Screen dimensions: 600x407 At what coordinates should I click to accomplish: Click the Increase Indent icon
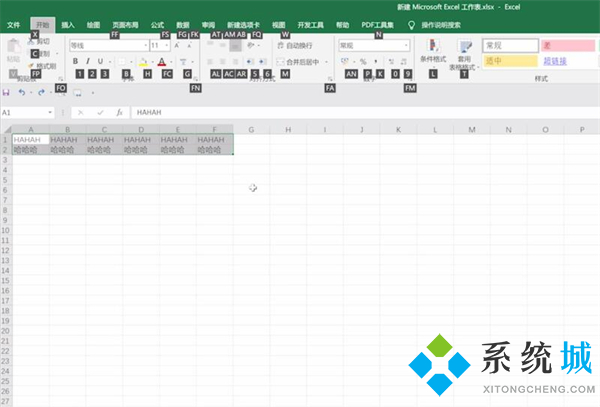[262, 61]
